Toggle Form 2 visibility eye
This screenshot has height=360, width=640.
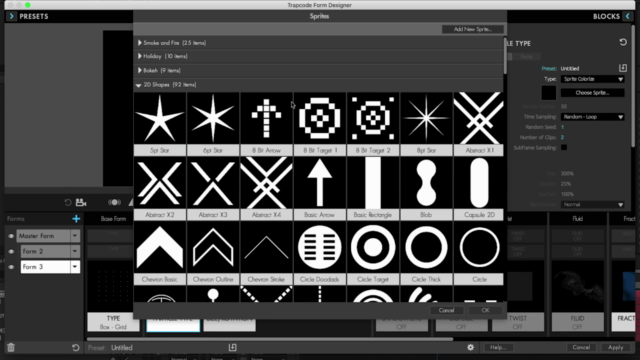11,251
